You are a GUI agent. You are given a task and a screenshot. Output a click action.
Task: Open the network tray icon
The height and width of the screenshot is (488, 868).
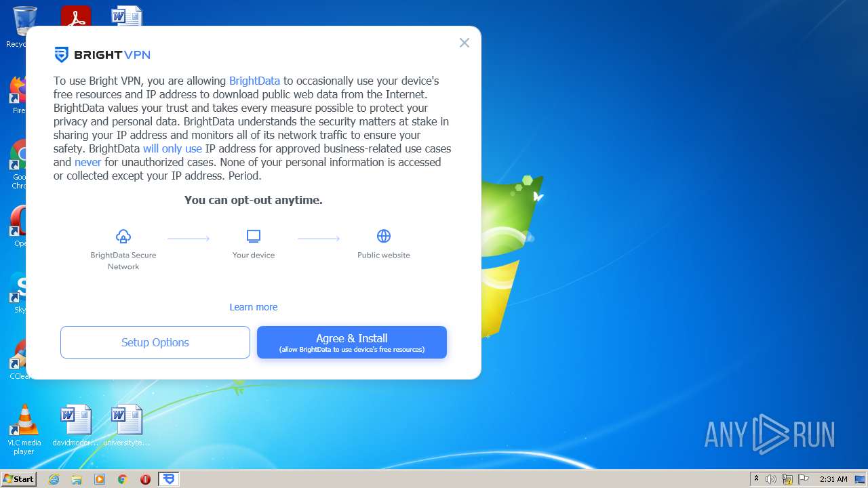tap(787, 479)
